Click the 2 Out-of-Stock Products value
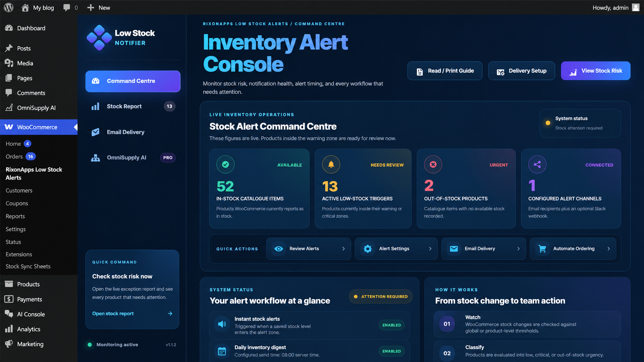This screenshot has height=362, width=644. [x=429, y=186]
